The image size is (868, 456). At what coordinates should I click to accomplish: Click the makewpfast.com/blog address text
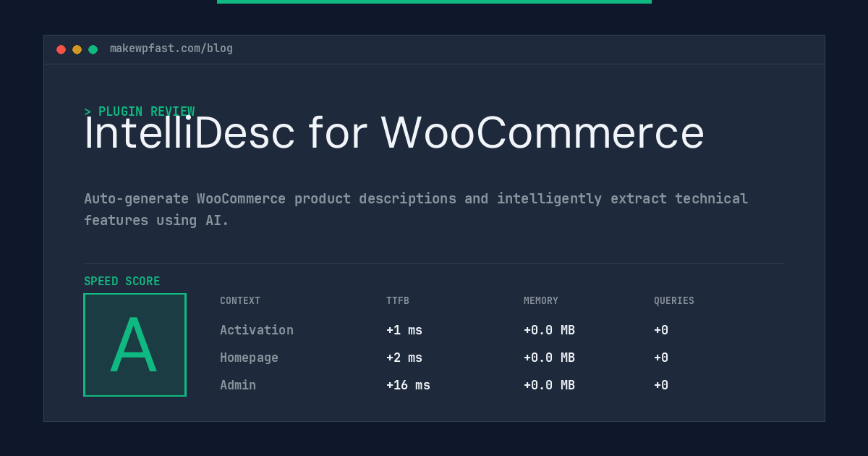171,48
